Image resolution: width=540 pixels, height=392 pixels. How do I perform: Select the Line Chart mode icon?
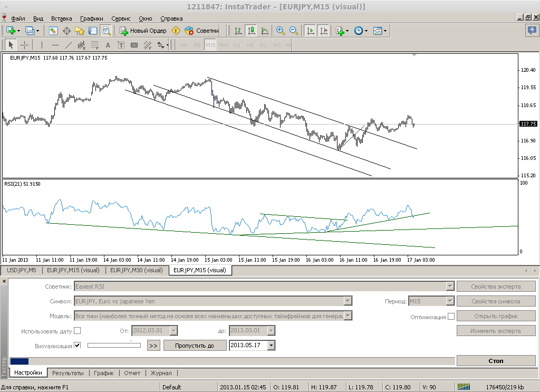click(x=265, y=31)
